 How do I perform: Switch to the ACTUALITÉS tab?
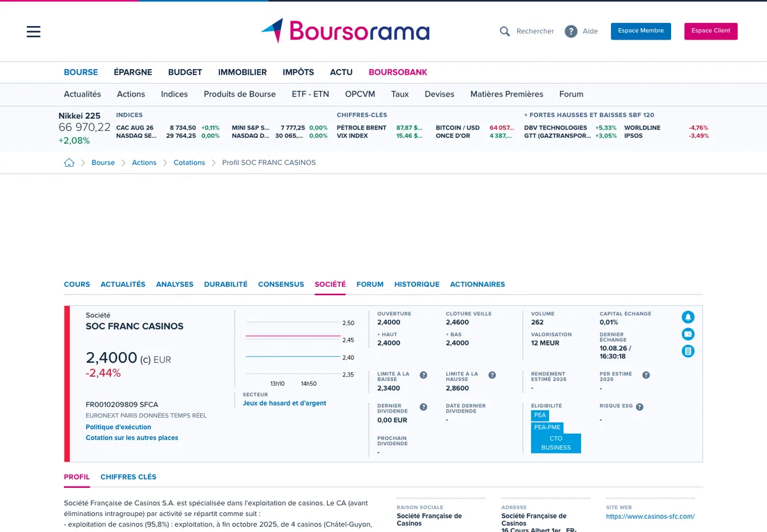point(123,284)
